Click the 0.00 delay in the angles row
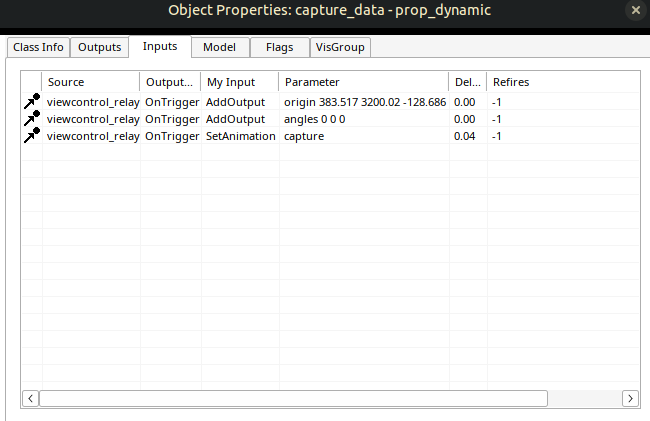The width and height of the screenshot is (650, 421). click(x=464, y=119)
